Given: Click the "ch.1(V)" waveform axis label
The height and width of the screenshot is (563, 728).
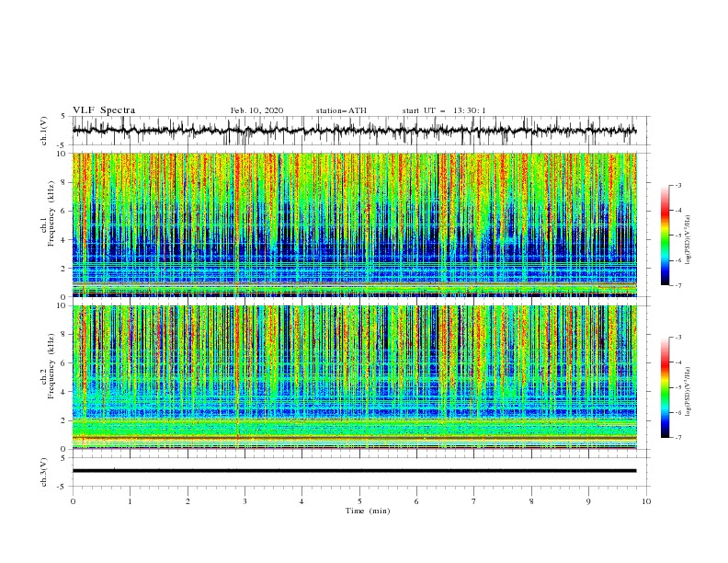Looking at the screenshot, I should 44,131.
